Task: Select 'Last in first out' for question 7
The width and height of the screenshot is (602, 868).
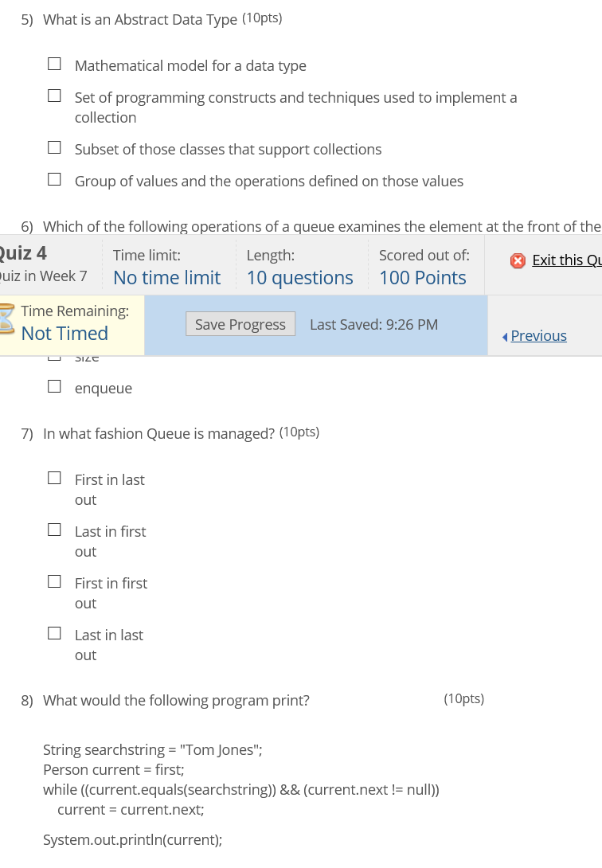Action: (x=54, y=529)
